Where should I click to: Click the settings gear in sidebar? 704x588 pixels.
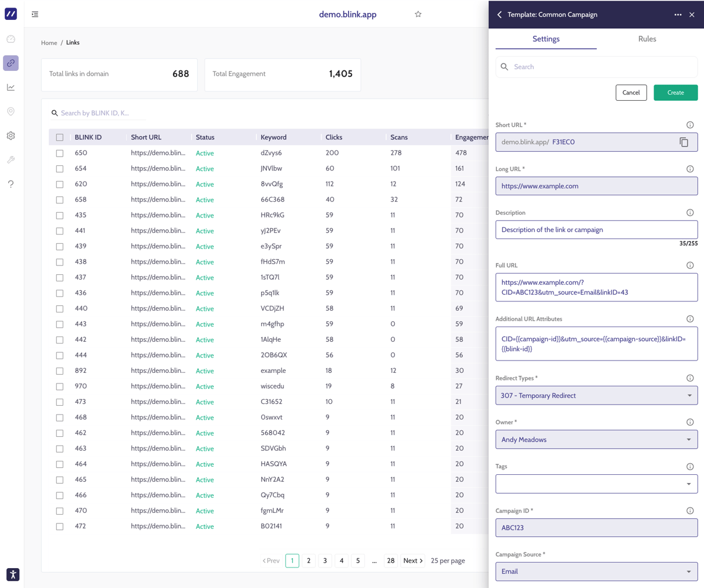click(11, 135)
